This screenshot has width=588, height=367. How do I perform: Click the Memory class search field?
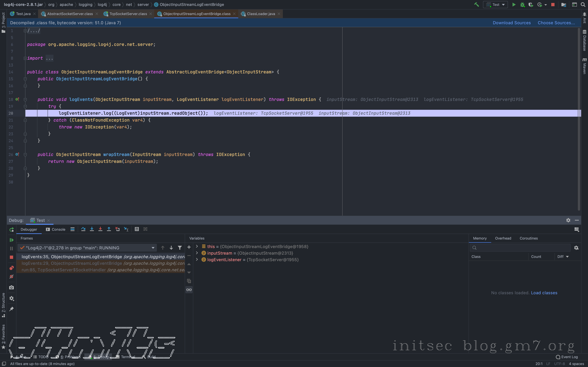click(x=522, y=248)
